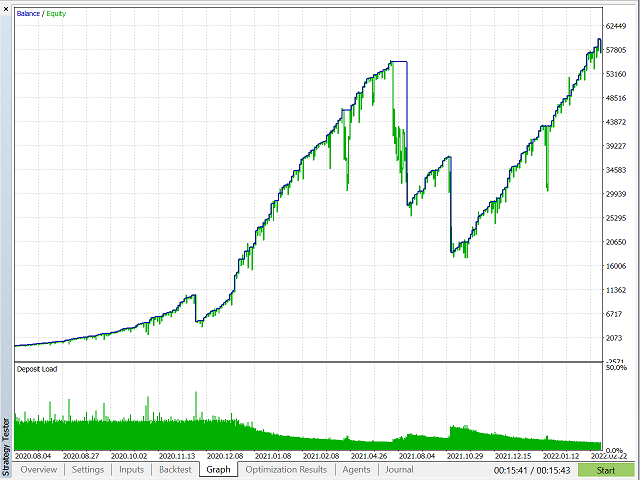Open the Overview tab
This screenshot has width=640, height=480.
tap(39, 469)
